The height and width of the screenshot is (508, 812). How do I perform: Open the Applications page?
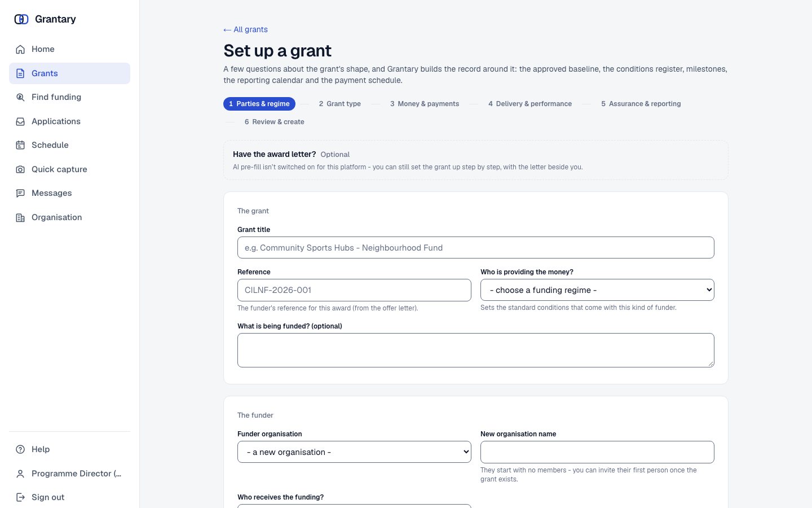[70, 121]
